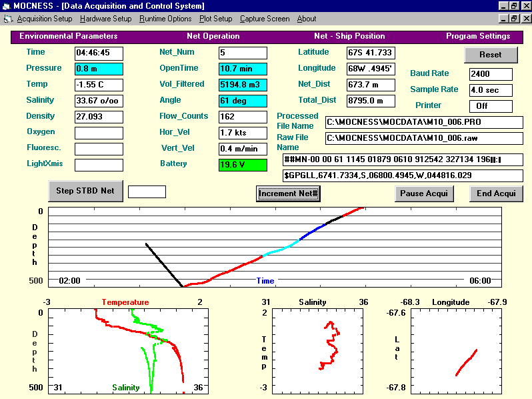Click the MOCNESS title bar app icon

tap(6, 6)
